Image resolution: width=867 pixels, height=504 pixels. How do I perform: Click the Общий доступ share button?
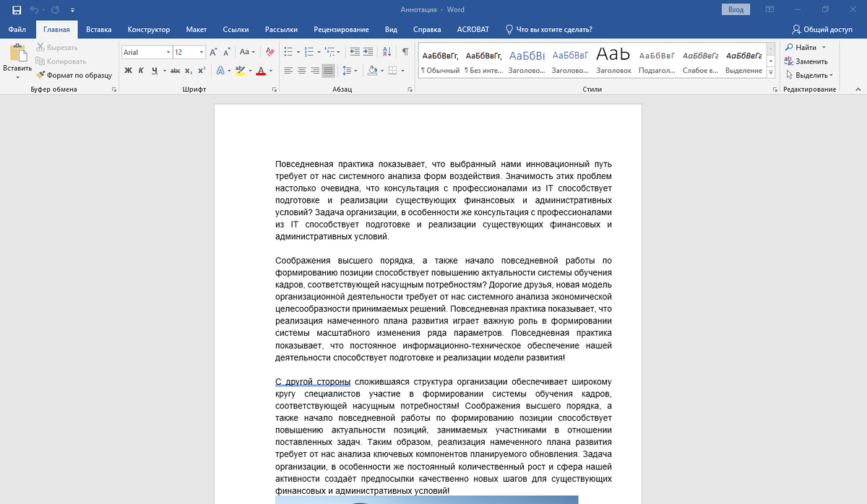[x=822, y=30]
